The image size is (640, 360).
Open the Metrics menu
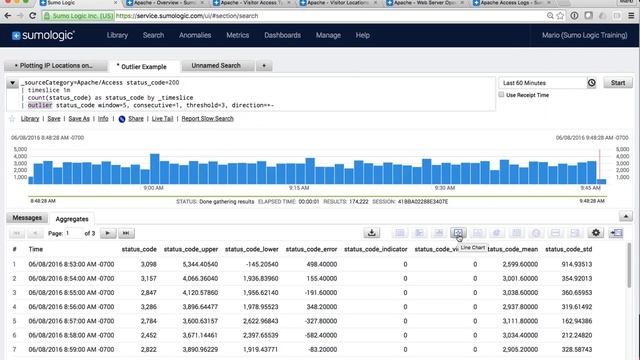coord(238,35)
